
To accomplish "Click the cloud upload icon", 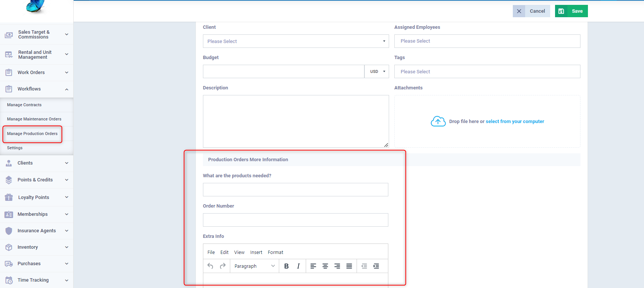I will coord(438,121).
